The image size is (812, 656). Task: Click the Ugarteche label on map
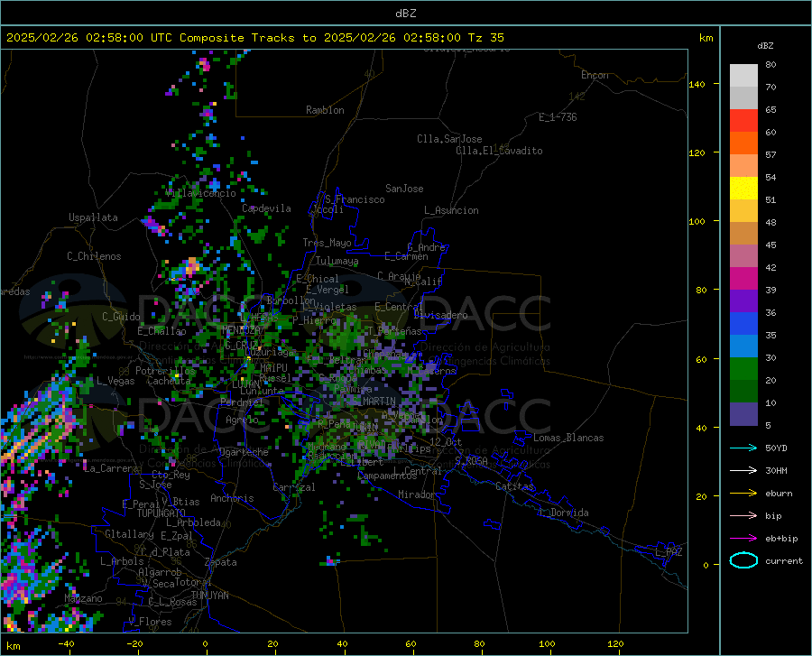[x=244, y=452]
